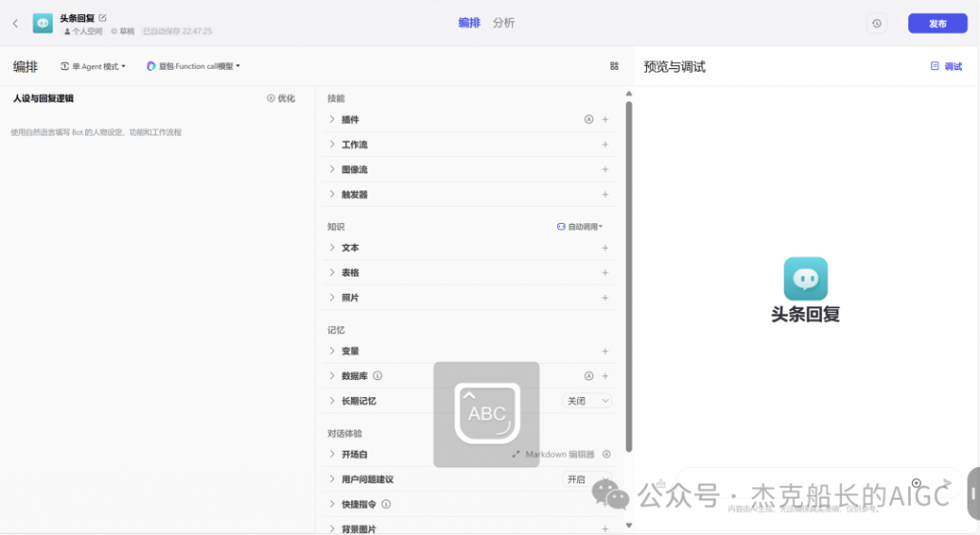Click the vertical scrollbar of the skills panel
Viewport: 980px width, 535px height.
coord(629,277)
